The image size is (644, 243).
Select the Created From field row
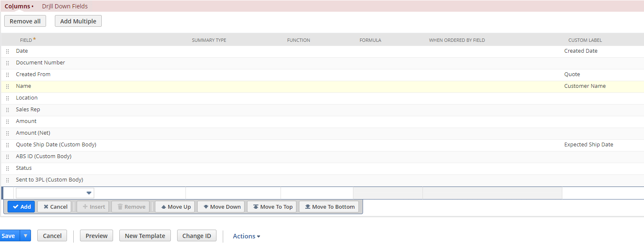pyautogui.click(x=322, y=75)
